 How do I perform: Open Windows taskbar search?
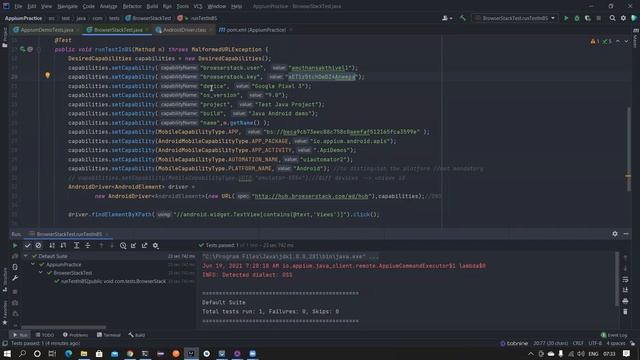(x=22, y=353)
